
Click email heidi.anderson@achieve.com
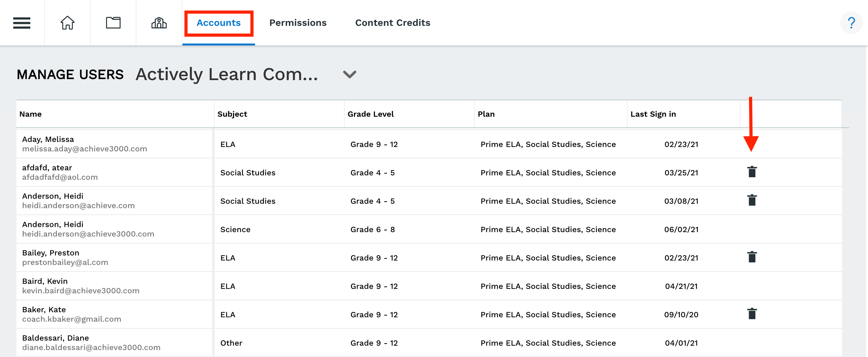(x=79, y=205)
